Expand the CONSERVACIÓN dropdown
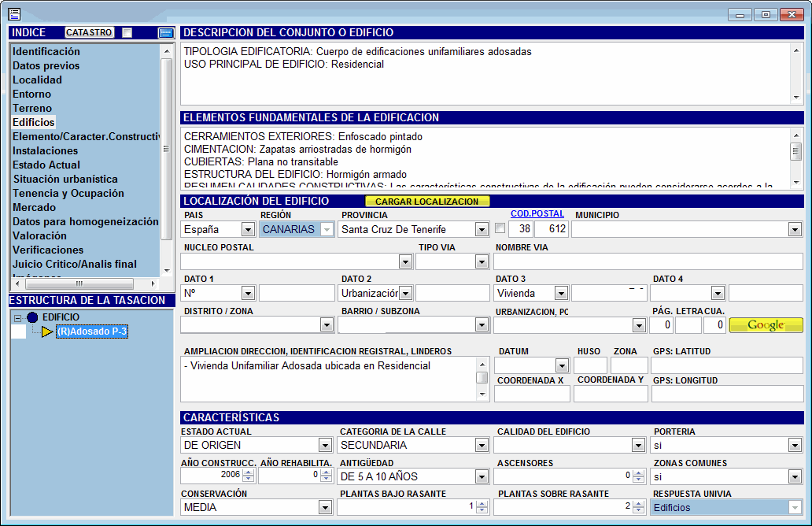The width and height of the screenshot is (812, 526). [325, 507]
